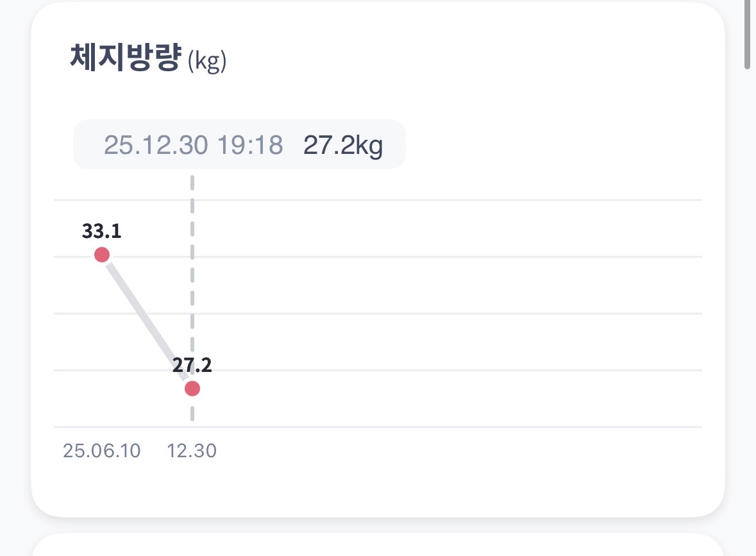Tap the gray tooltip bubble's left padding
The height and width of the screenshot is (556, 756).
pos(87,146)
